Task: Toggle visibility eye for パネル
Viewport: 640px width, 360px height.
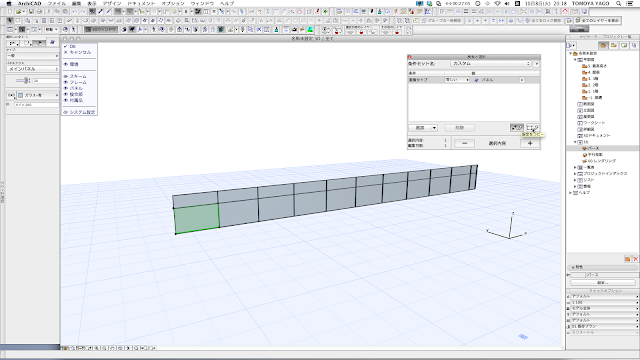Action: coord(66,88)
